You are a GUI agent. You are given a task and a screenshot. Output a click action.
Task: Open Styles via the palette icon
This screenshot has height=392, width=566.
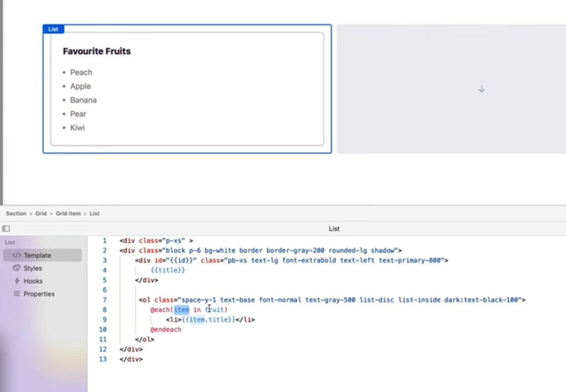17,268
